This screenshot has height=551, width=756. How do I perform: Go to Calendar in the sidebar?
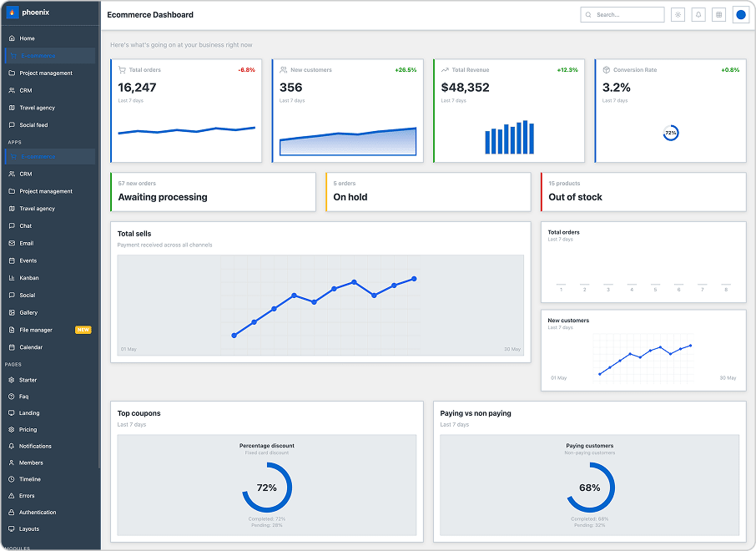[31, 347]
